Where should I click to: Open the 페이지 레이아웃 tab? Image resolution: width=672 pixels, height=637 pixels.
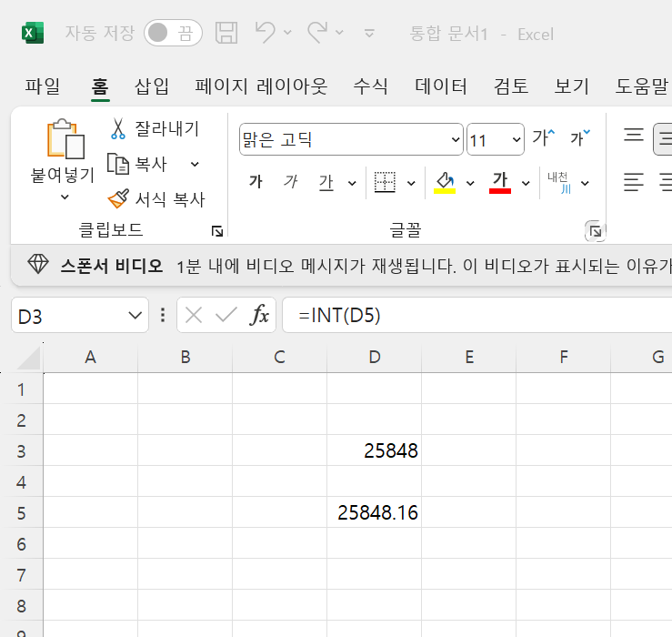coord(261,86)
